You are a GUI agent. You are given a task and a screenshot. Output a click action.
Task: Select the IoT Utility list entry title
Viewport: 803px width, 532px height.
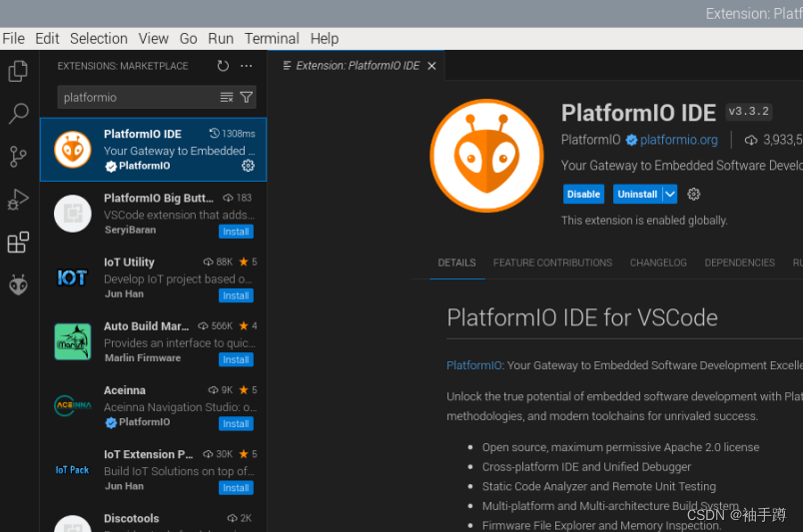click(x=129, y=263)
